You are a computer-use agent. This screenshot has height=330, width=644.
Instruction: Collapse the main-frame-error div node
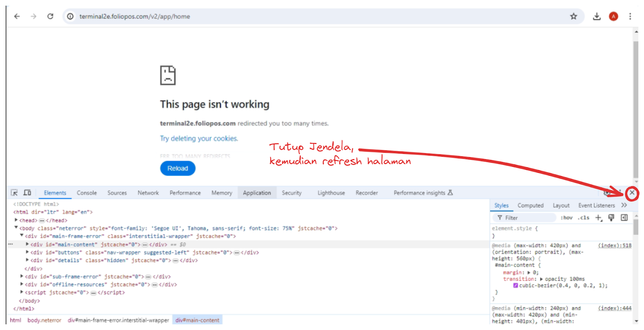[x=22, y=236]
